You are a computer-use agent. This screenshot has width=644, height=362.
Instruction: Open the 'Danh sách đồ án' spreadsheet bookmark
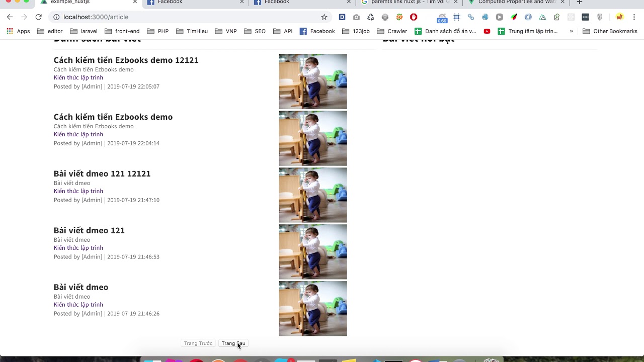point(445,31)
